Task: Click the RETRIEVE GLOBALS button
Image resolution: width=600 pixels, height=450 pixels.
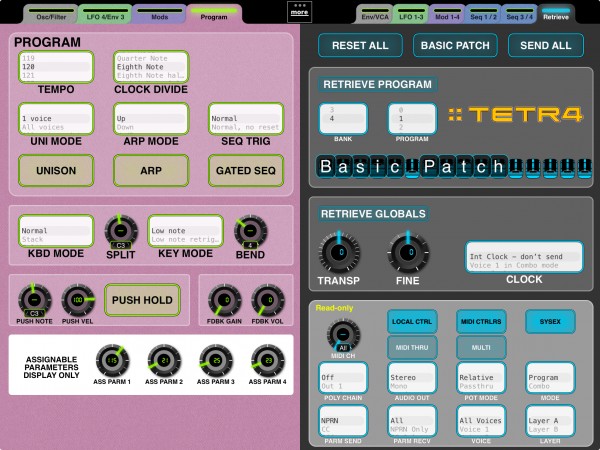Action: pos(373,214)
